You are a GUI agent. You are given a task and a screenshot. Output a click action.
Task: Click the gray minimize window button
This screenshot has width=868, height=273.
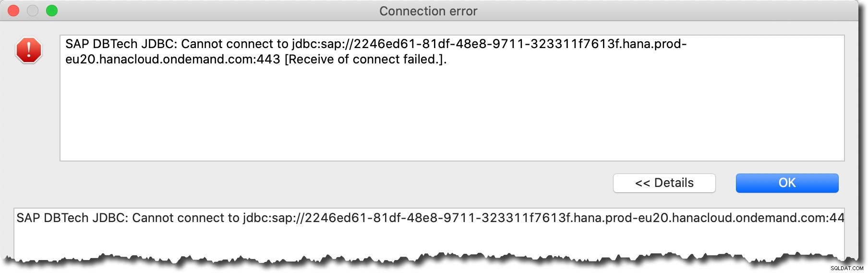(x=33, y=11)
